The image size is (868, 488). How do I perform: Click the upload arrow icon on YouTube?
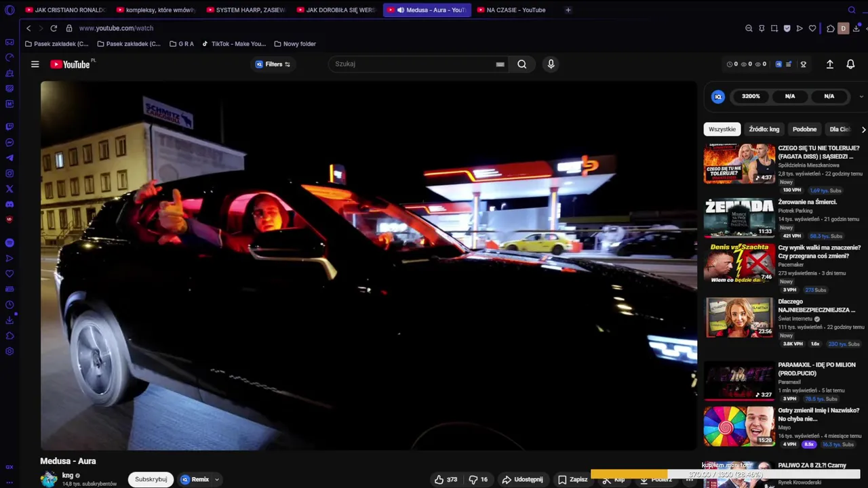[829, 64]
